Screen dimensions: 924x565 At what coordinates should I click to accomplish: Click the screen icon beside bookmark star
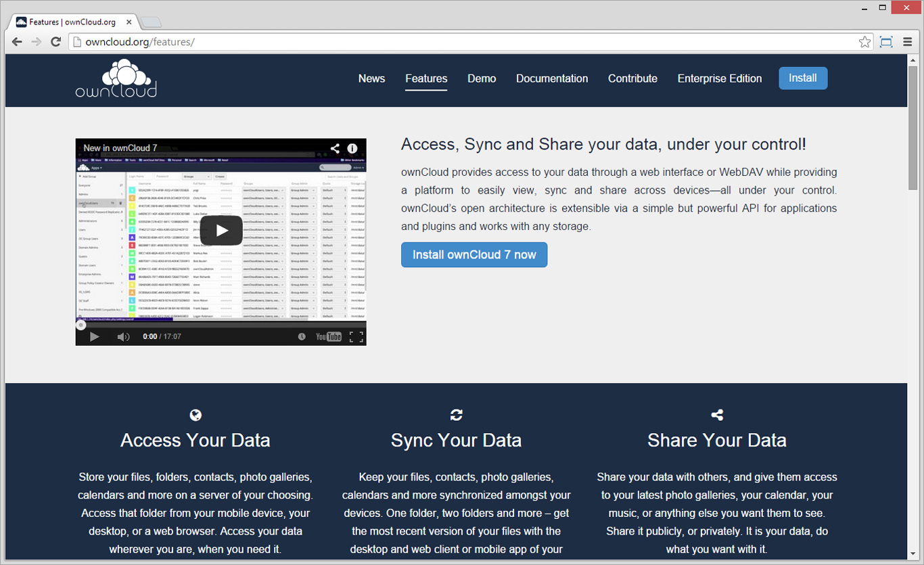tap(886, 42)
